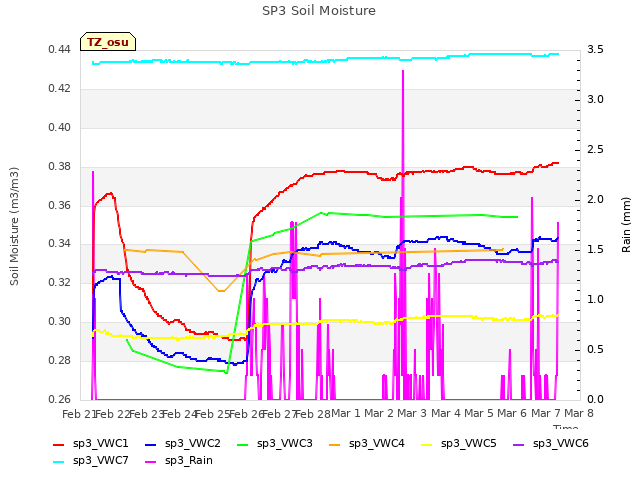640x480 pixels.
Task: Click the orange sp3_VWC4 legend line swatch
Action: 335,444
